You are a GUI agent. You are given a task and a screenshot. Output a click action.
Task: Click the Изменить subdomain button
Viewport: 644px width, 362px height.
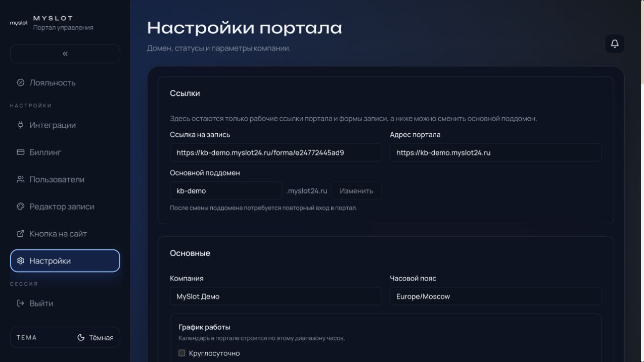356,191
